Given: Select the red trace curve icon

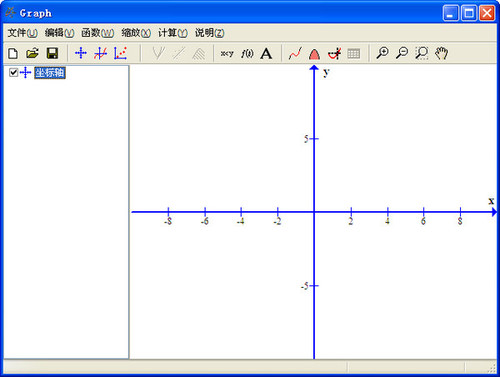Looking at the screenshot, I should tap(295, 53).
